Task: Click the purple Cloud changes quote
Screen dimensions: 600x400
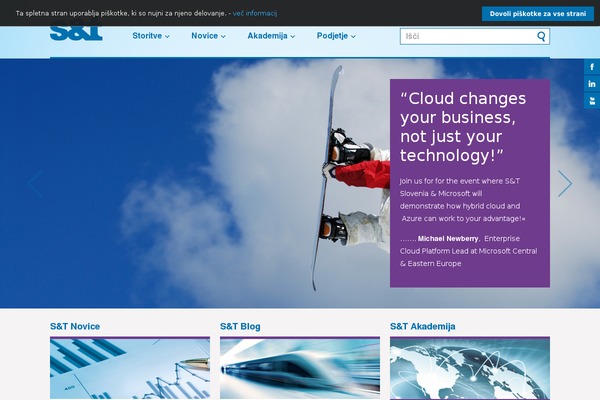Action: 463,127
